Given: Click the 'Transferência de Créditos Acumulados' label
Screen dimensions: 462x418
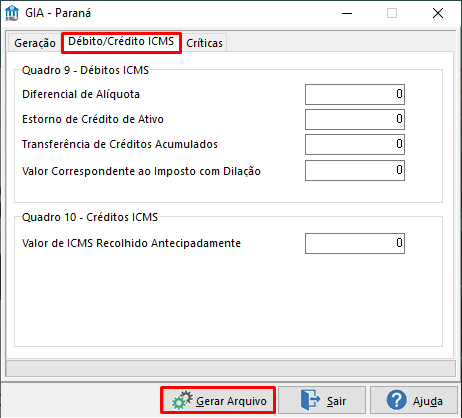Looking at the screenshot, I should (x=120, y=144).
